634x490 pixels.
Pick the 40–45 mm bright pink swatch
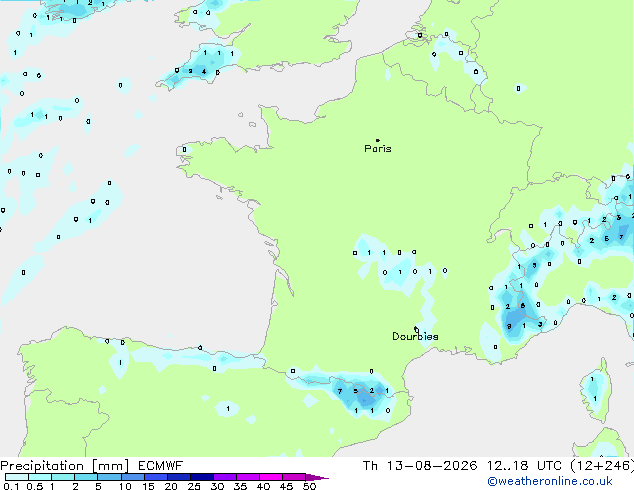(x=271, y=477)
